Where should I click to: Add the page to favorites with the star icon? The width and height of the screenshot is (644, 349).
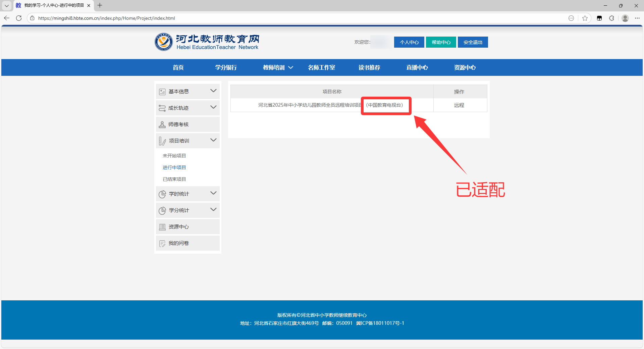coord(585,18)
